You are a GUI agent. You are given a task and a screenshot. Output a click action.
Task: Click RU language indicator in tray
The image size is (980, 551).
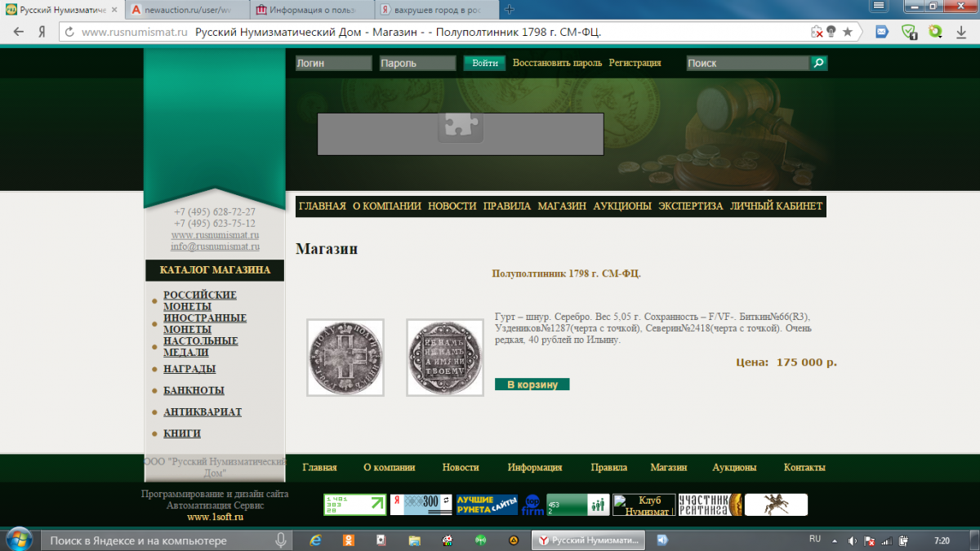click(814, 540)
